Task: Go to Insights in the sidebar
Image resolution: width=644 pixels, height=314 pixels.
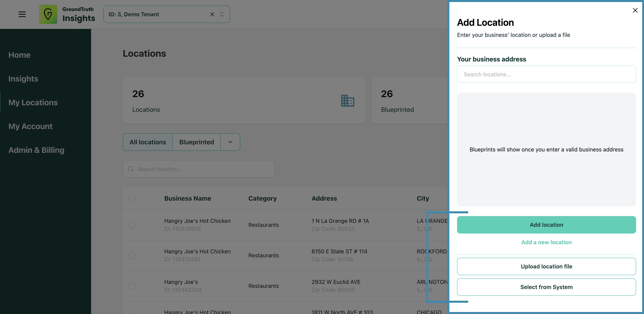Action: (23, 78)
